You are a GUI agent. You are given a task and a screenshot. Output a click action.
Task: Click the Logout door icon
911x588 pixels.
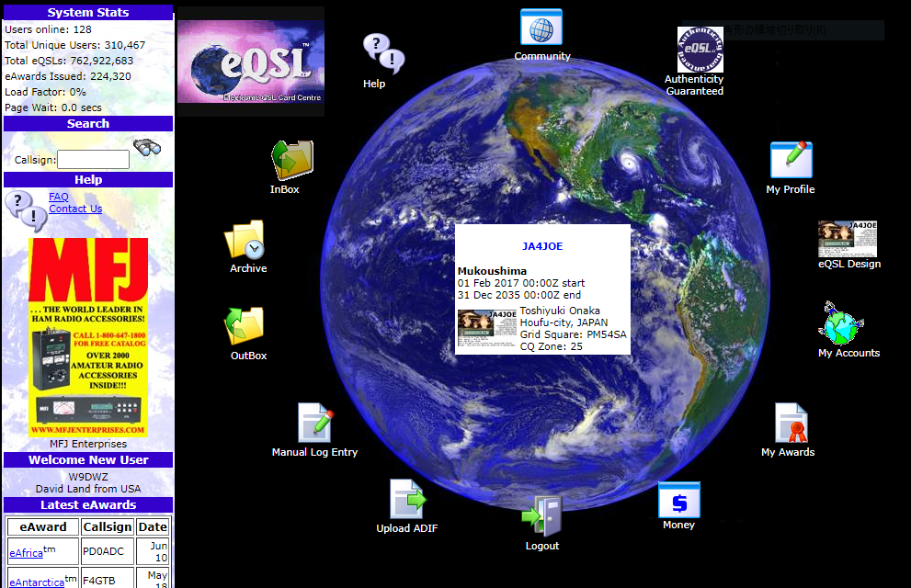coord(541,516)
